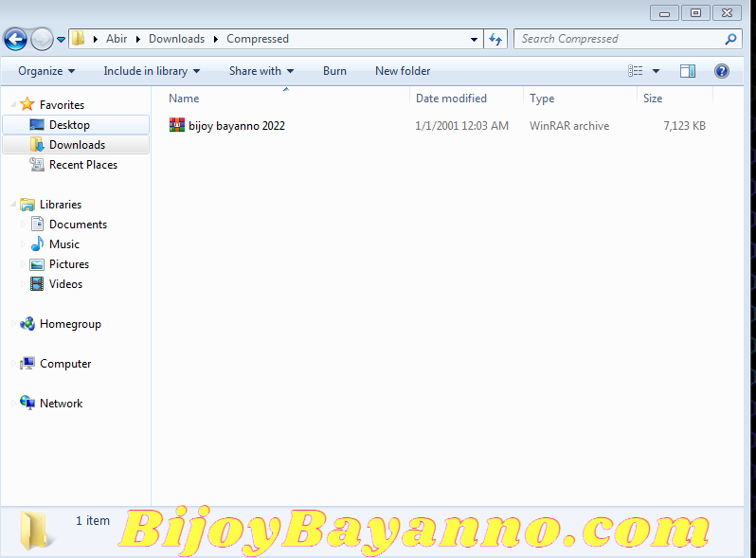Collapse the Libraries group
The height and width of the screenshot is (558, 756).
coord(13,205)
